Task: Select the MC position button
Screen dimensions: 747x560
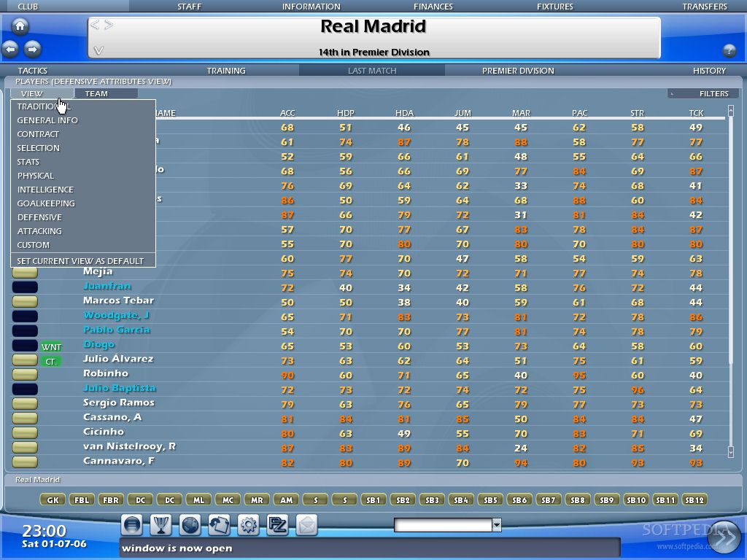Action: pyautogui.click(x=228, y=499)
